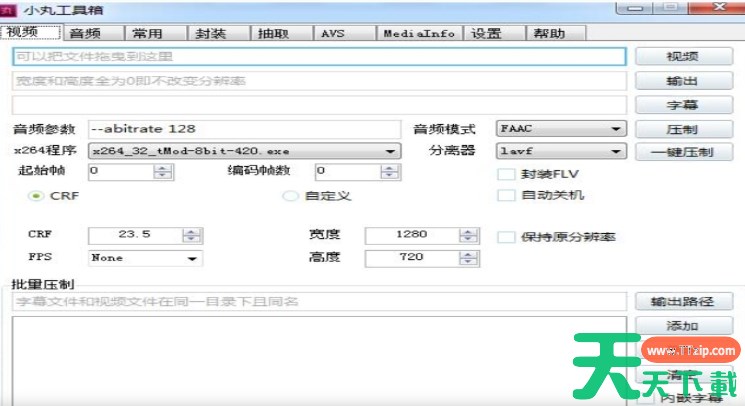Screen dimensions: 745x406
Task: Enable the 封装FLV checkbox
Action: click(507, 174)
